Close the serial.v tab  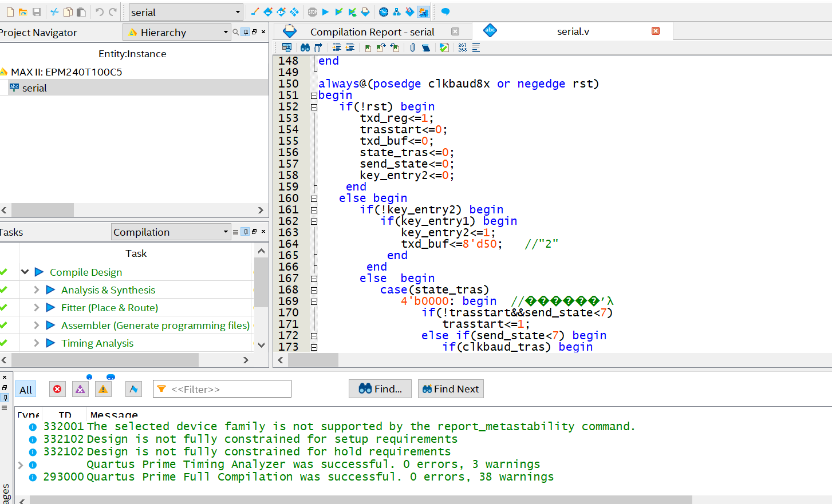click(x=656, y=31)
